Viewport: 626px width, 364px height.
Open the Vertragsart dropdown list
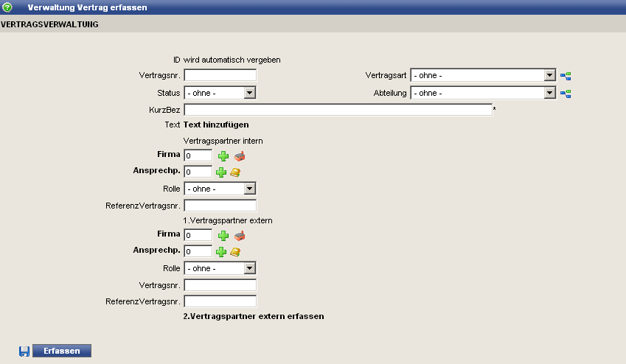coord(549,75)
